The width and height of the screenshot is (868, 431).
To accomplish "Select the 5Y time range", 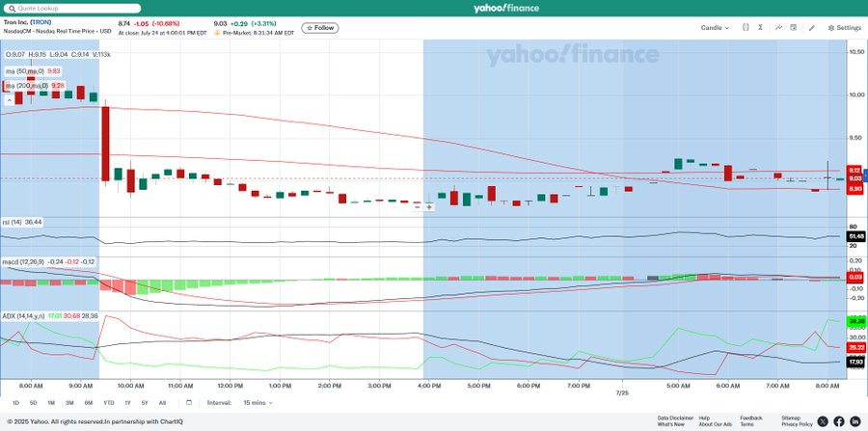I will (x=145, y=403).
